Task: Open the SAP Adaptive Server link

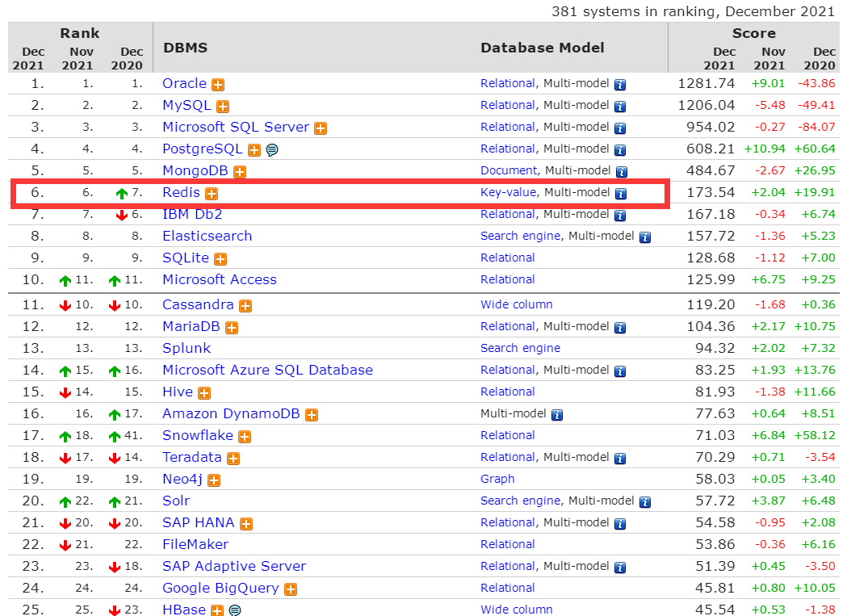Action: point(234,565)
